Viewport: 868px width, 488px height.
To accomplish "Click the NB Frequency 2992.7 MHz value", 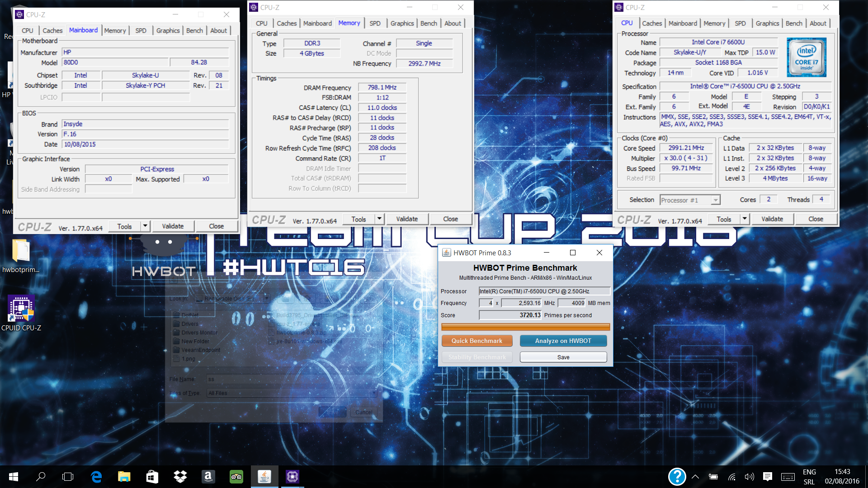I will [x=425, y=63].
